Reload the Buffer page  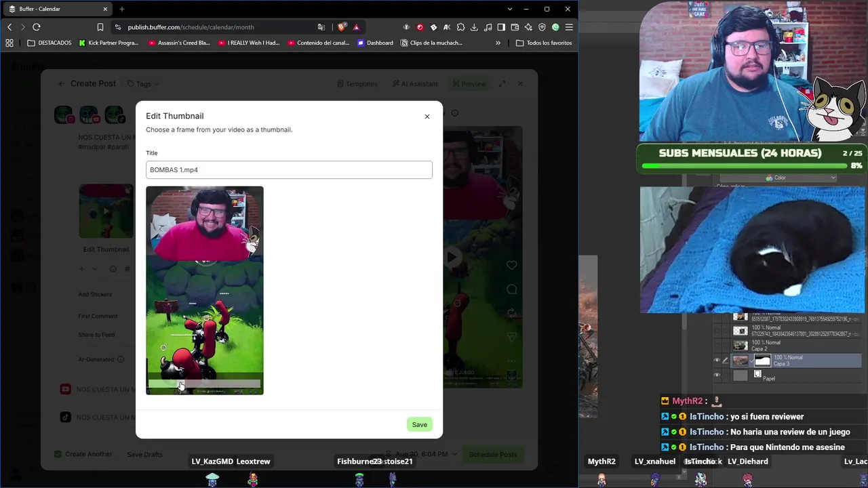pyautogui.click(x=37, y=27)
